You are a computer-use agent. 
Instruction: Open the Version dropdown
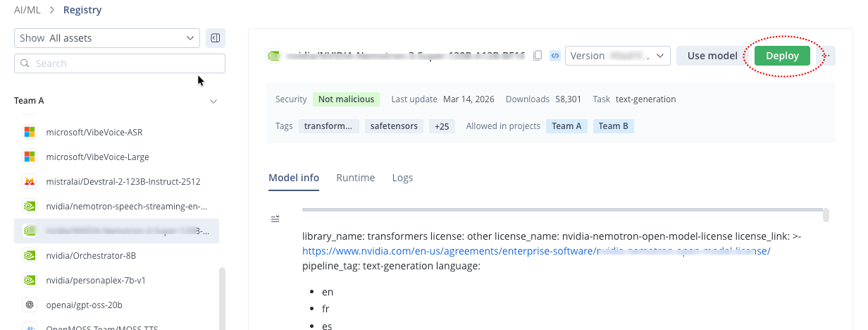(x=618, y=56)
